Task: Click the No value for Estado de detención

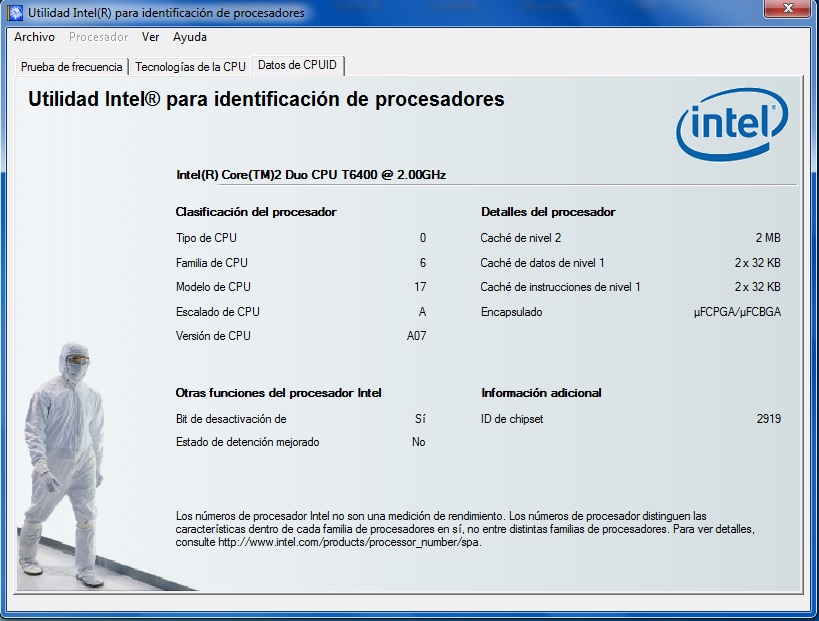Action: click(x=419, y=442)
